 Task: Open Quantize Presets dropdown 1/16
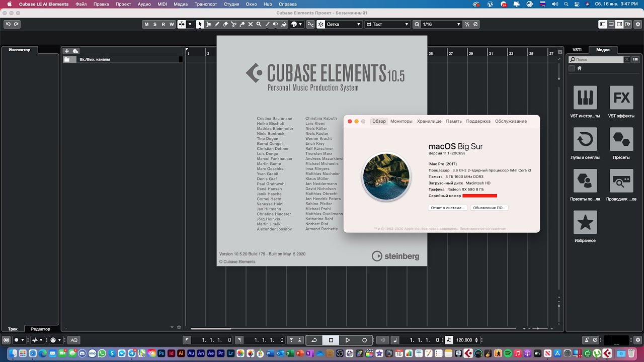tap(441, 24)
